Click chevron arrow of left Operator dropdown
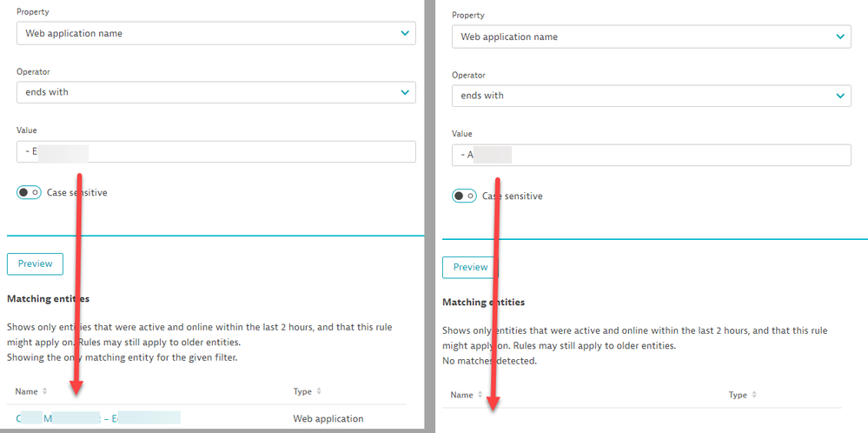The width and height of the screenshot is (868, 433). (x=405, y=92)
